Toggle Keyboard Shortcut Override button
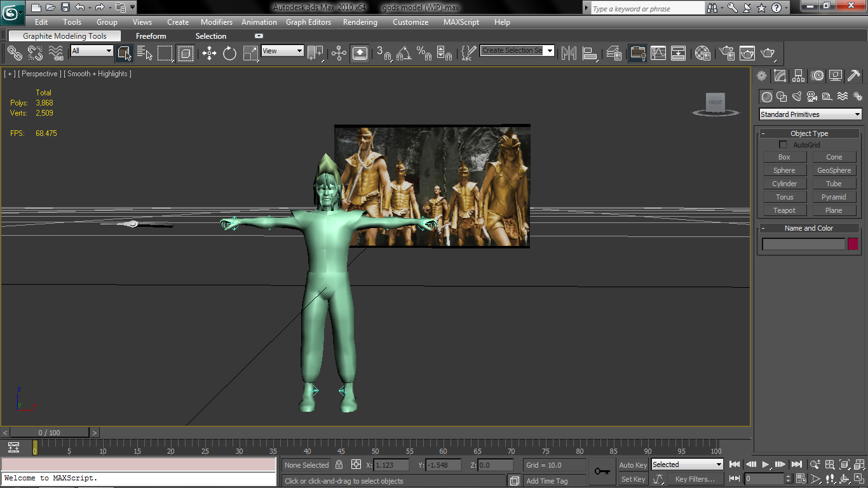The height and width of the screenshot is (488, 868). point(360,53)
